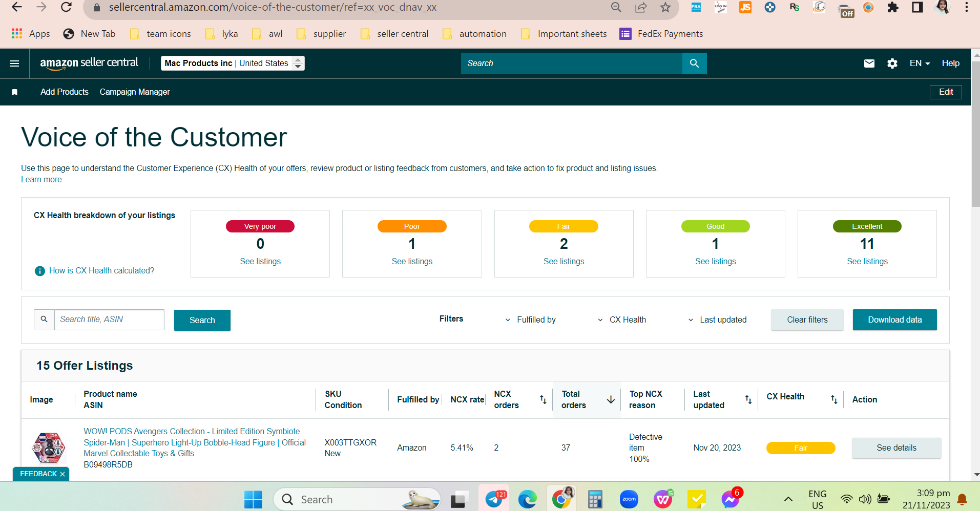The width and height of the screenshot is (980, 511).
Task: Click the browser zoom magnifier icon
Action: click(x=616, y=7)
